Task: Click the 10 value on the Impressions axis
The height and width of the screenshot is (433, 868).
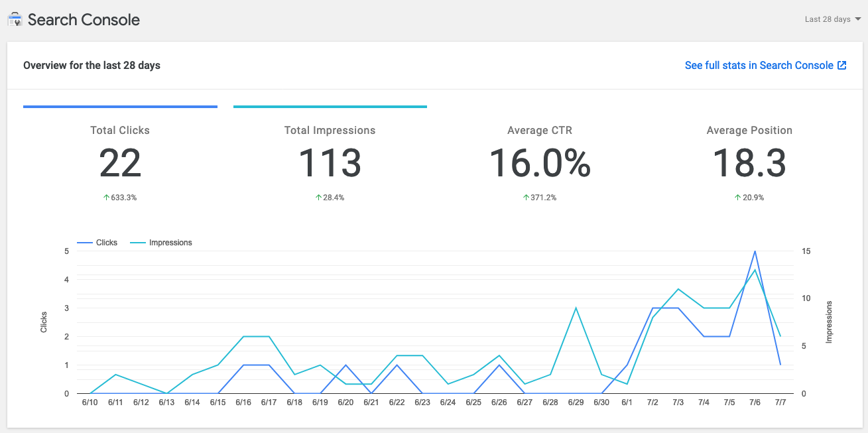Action: 806,298
